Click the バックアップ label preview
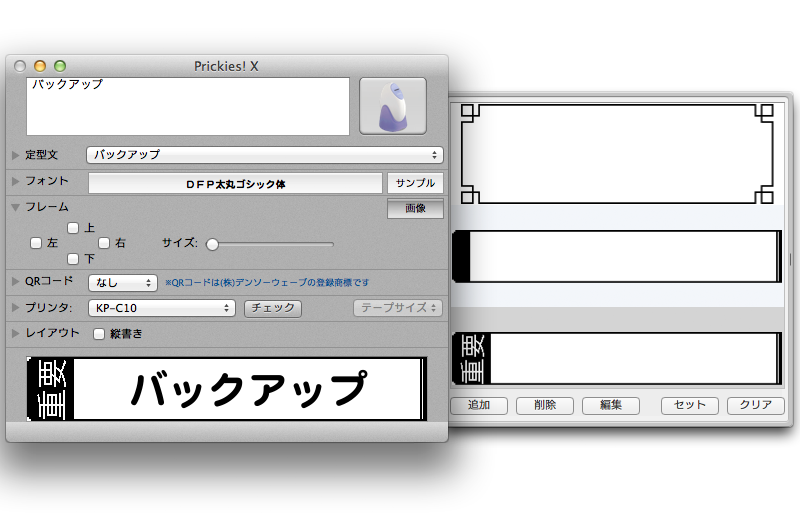 (x=227, y=389)
